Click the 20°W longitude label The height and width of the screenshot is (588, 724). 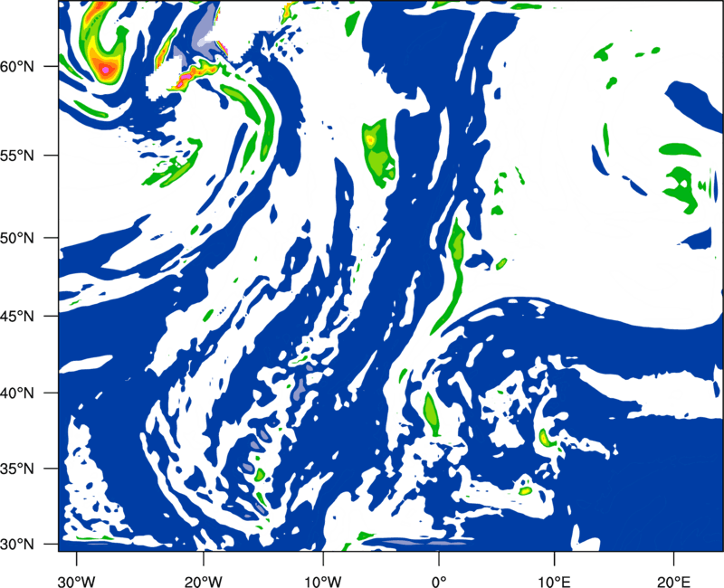click(x=204, y=582)
